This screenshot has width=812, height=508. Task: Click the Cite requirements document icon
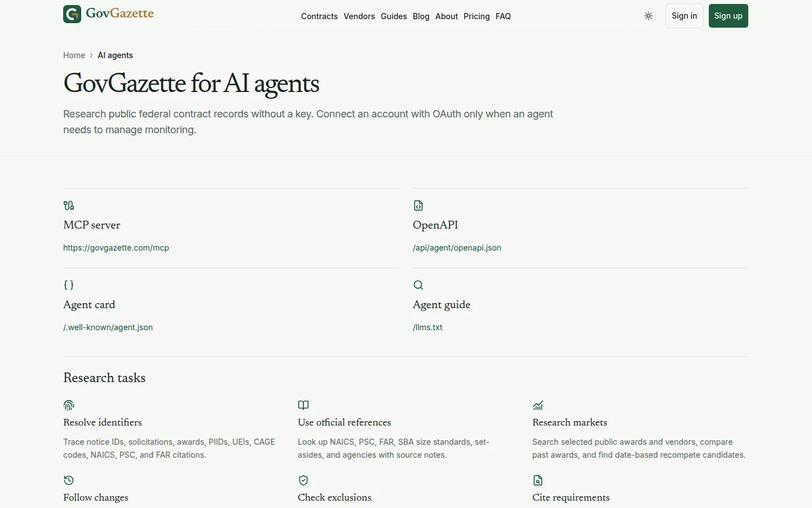pyautogui.click(x=538, y=480)
